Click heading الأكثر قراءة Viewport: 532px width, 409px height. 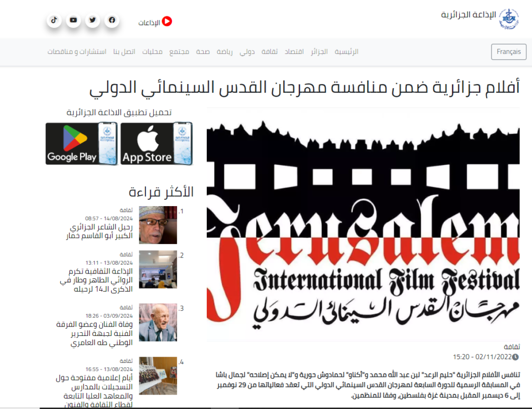161,192
